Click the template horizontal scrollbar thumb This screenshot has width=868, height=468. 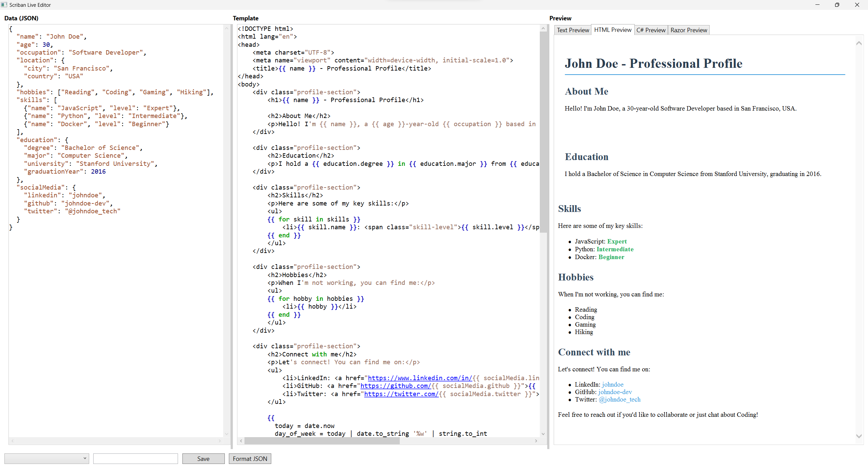coord(322,441)
